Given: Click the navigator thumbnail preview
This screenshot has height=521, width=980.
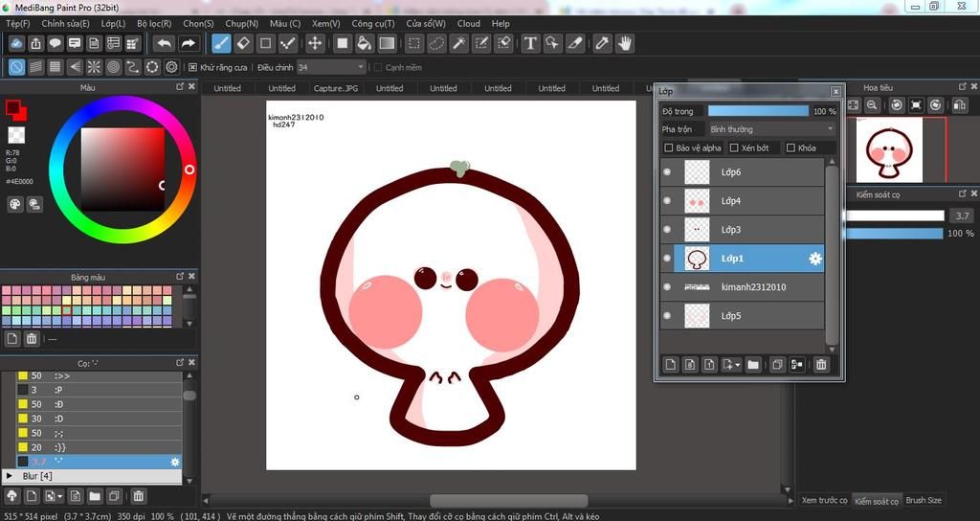Looking at the screenshot, I should [x=889, y=150].
